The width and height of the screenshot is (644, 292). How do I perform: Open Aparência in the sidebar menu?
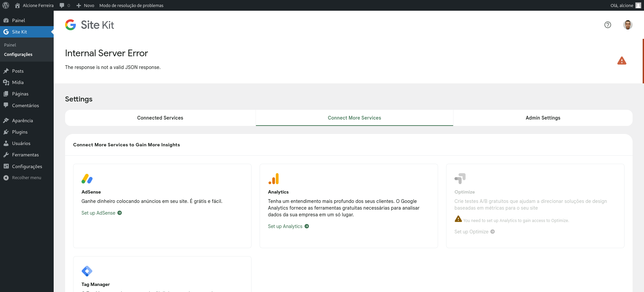tap(22, 121)
